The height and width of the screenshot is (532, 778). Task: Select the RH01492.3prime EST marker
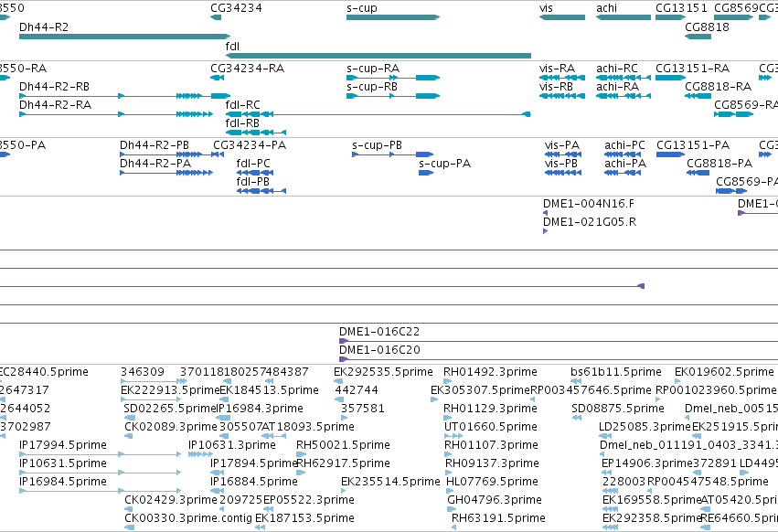point(448,381)
